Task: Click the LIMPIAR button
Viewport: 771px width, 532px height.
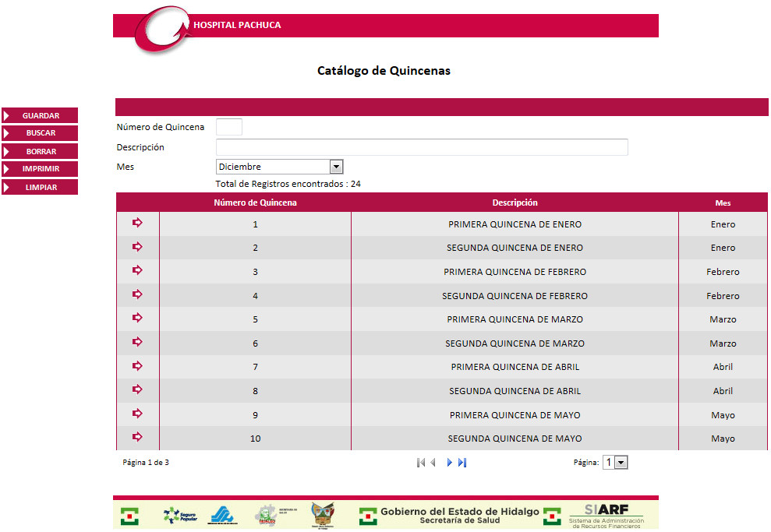Action: click(40, 187)
